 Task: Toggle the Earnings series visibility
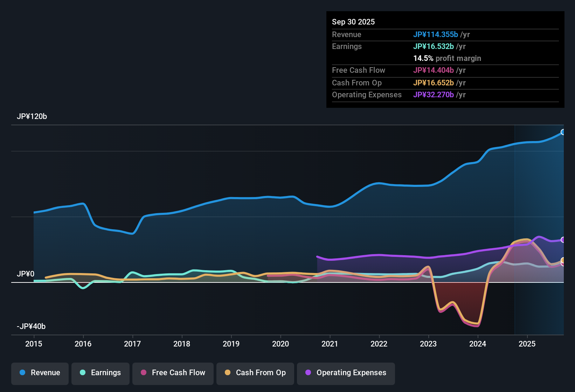(x=100, y=373)
